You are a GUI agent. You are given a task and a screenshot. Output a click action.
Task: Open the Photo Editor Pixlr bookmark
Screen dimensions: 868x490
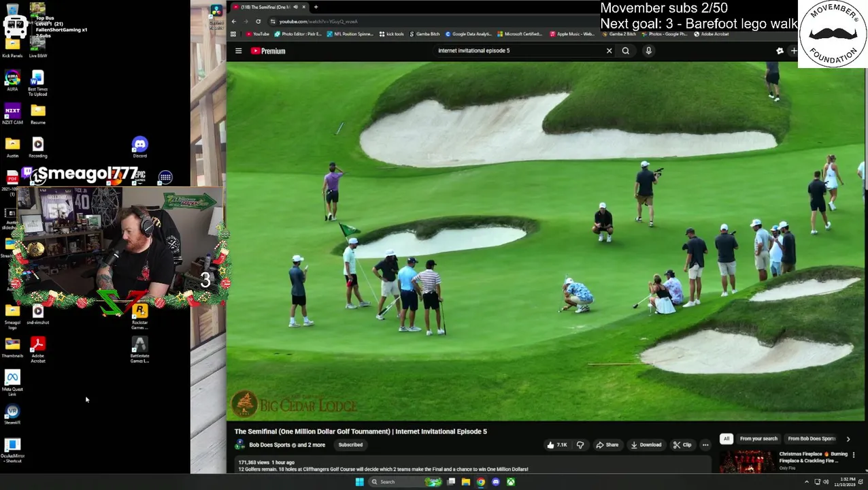tap(299, 34)
